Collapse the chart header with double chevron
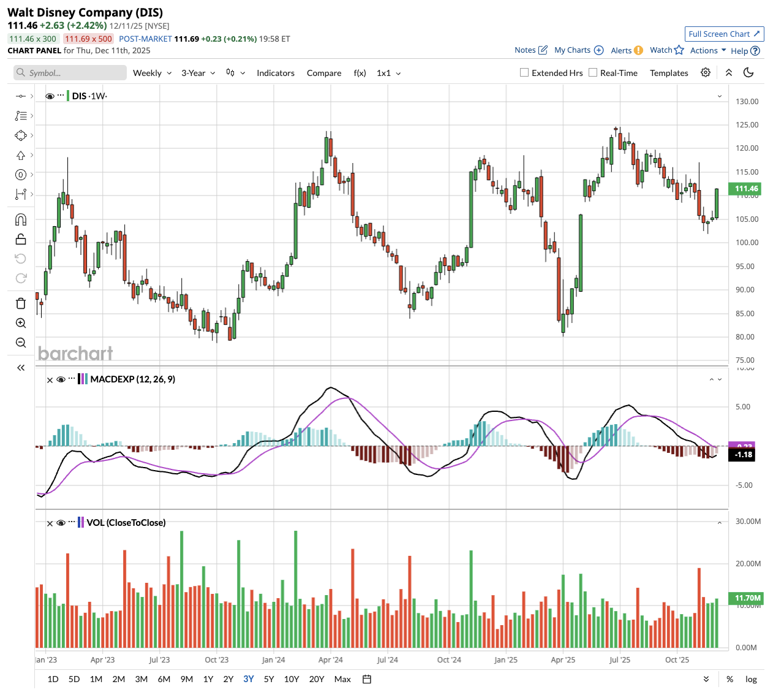This screenshot has height=695, width=784. (x=729, y=72)
